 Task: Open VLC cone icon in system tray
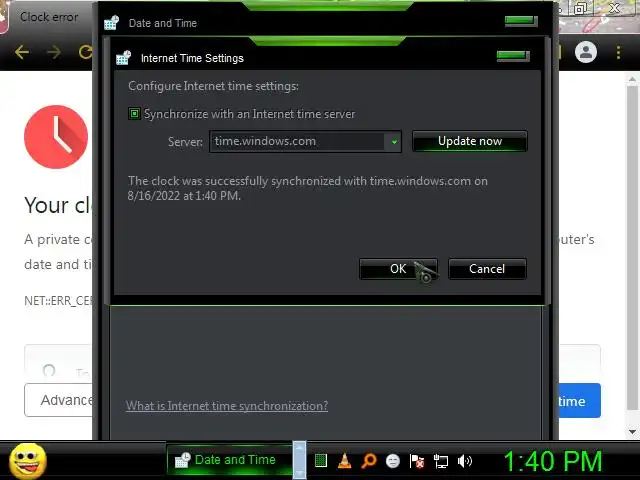[x=345, y=461]
